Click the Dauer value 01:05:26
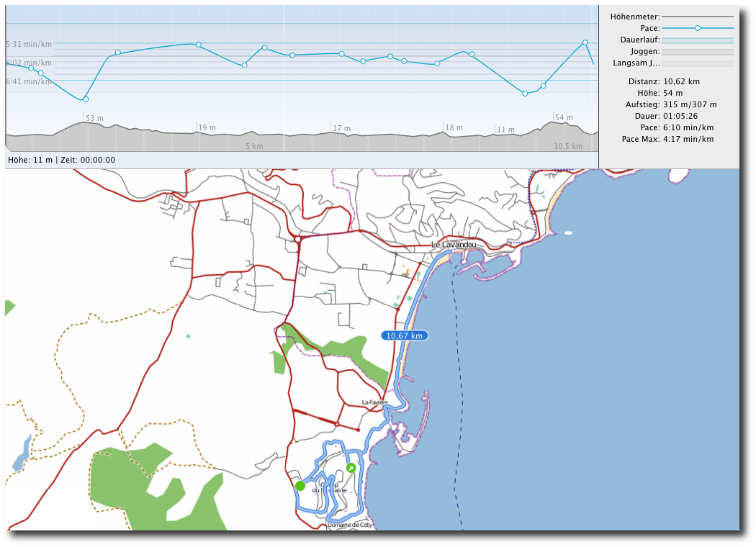756x547 pixels. 680,116
